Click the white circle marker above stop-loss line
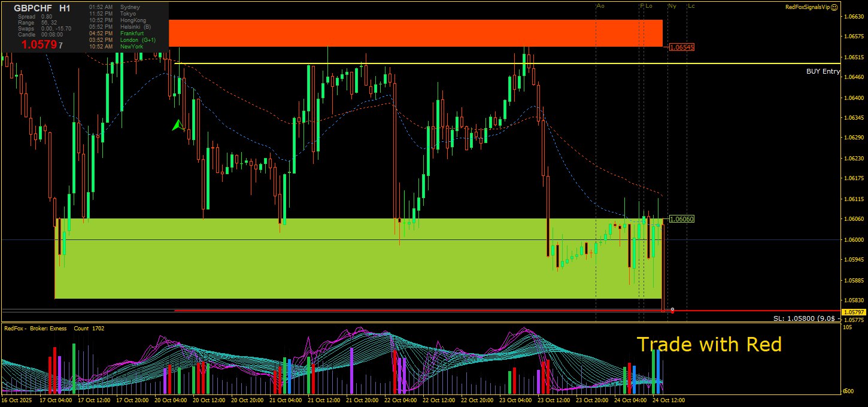This screenshot has height=407, width=868. pyautogui.click(x=673, y=309)
